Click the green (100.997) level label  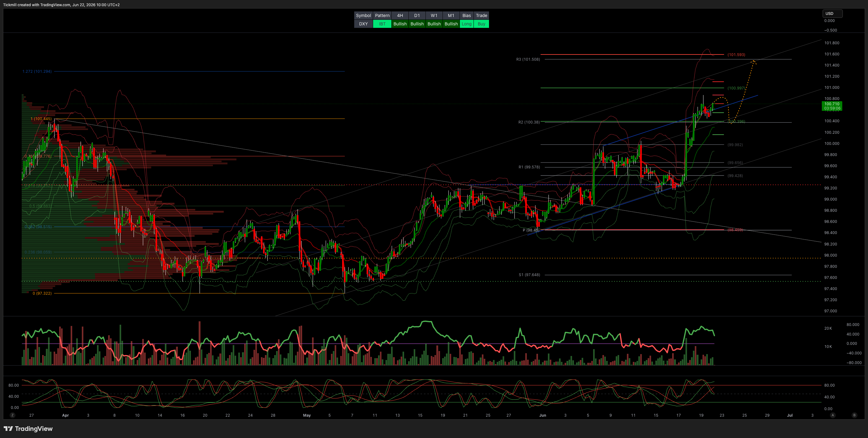tap(736, 88)
